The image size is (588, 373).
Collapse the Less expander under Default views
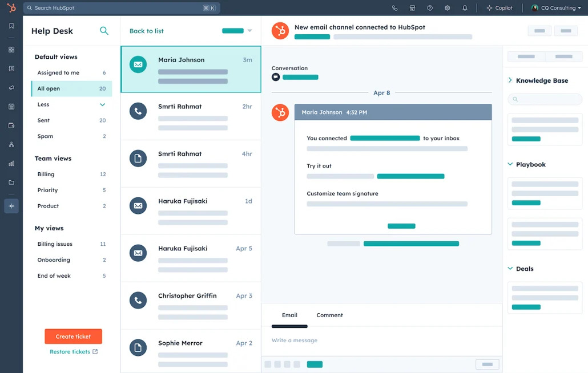pos(102,104)
